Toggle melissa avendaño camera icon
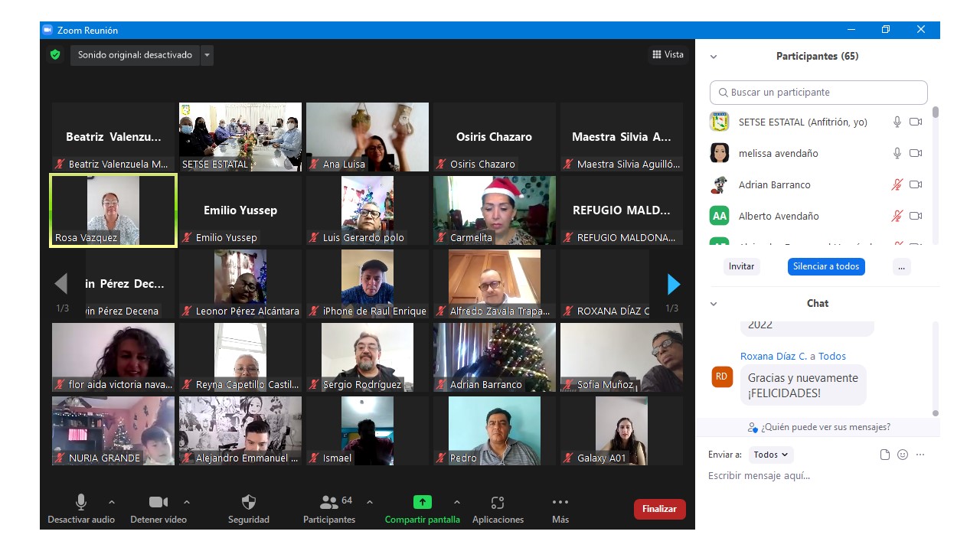Screen dimensions: 980x551 [x=916, y=153]
